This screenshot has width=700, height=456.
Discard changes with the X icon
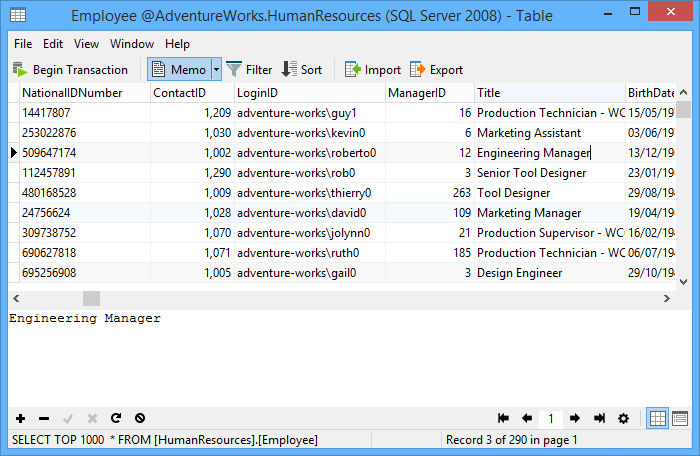92,418
